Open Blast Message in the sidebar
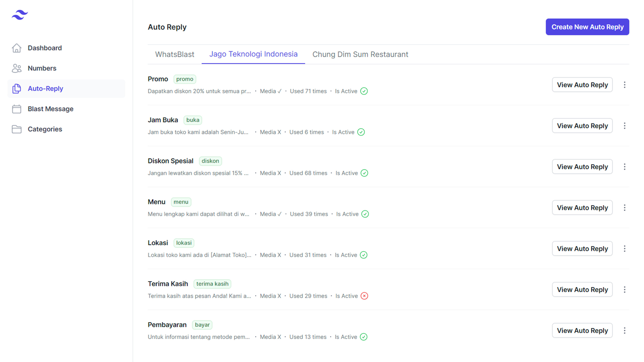644x362 pixels. pyautogui.click(x=66, y=109)
